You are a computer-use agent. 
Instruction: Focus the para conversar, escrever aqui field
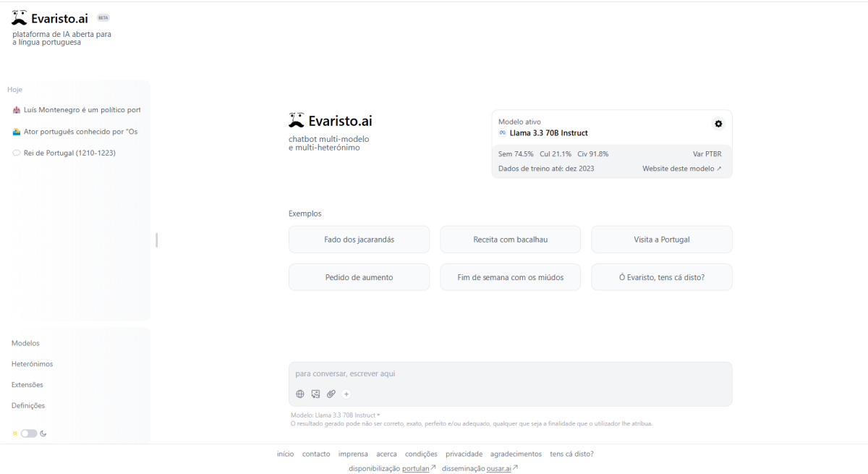[510, 374]
